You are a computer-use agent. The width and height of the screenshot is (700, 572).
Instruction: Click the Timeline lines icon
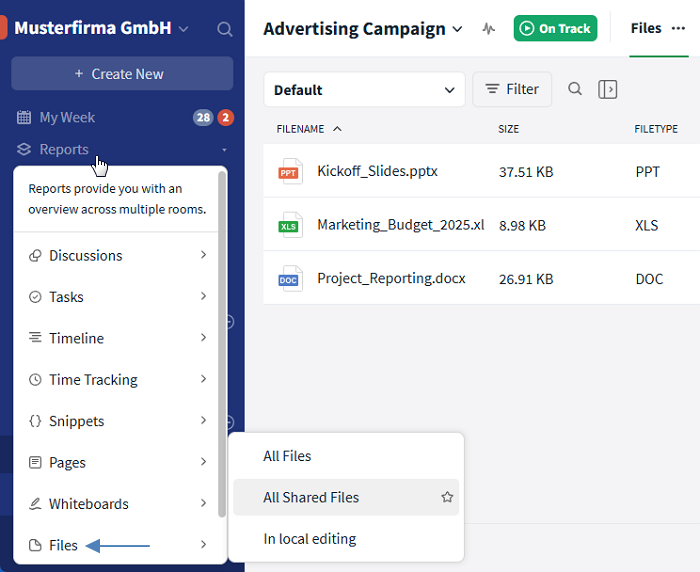(35, 338)
